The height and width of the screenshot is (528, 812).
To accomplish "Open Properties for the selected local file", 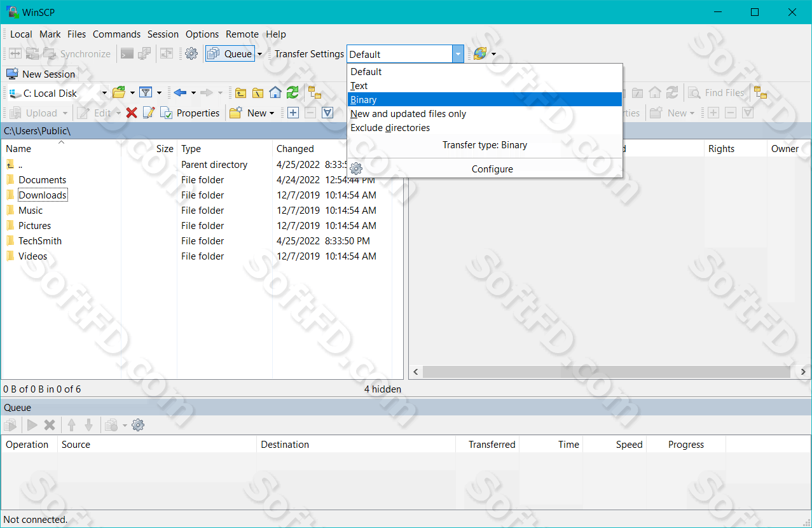I will pos(190,113).
